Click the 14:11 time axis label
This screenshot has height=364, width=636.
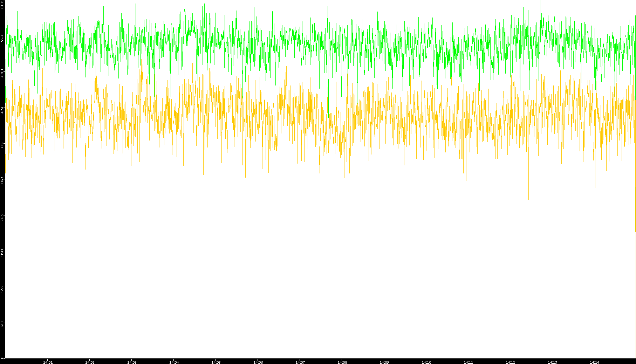[x=468, y=362]
